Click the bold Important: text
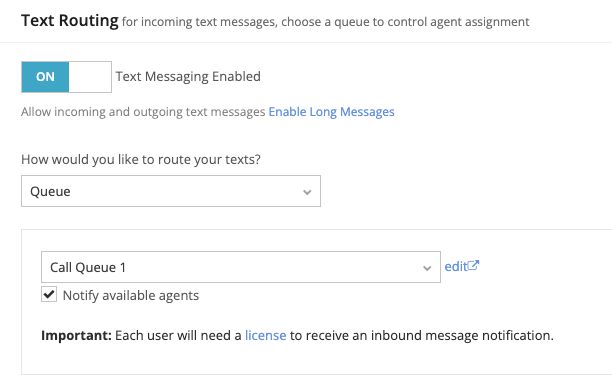Screen dimensions: 612x381 pyautogui.click(x=76, y=335)
